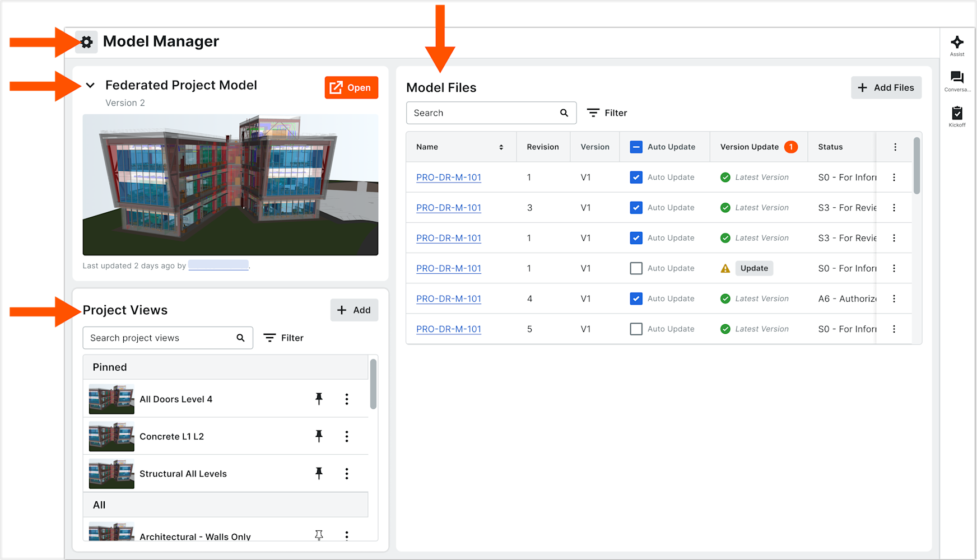977x560 pixels.
Task: Unpin Structural All Levels using its pin icon
Action: coord(319,473)
